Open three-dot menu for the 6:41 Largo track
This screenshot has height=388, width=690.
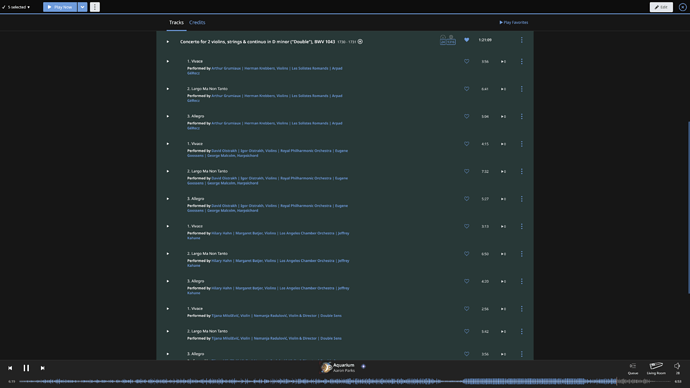521,89
